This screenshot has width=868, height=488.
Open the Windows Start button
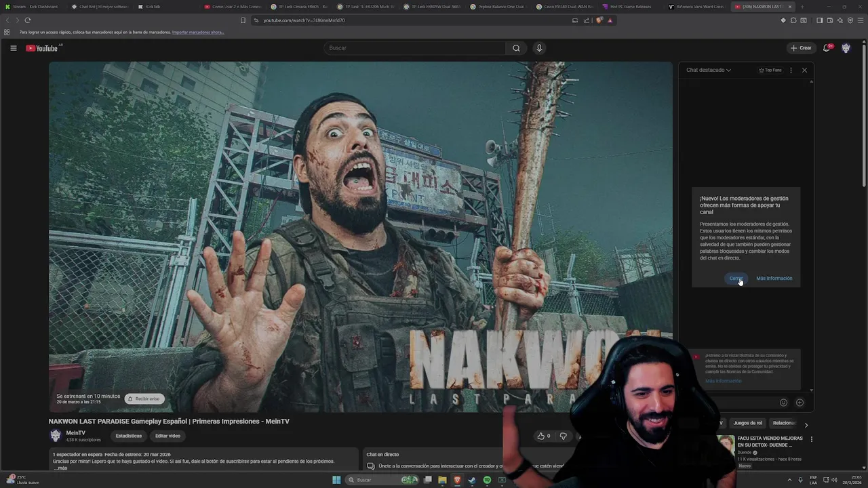[336, 480]
